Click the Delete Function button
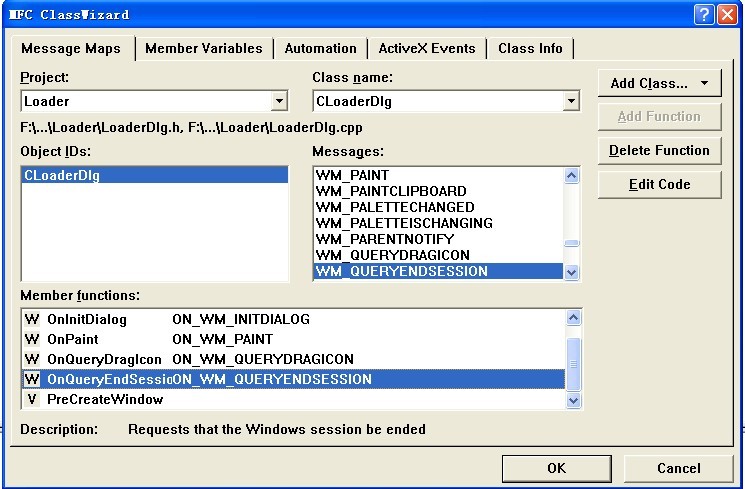 [x=659, y=151]
